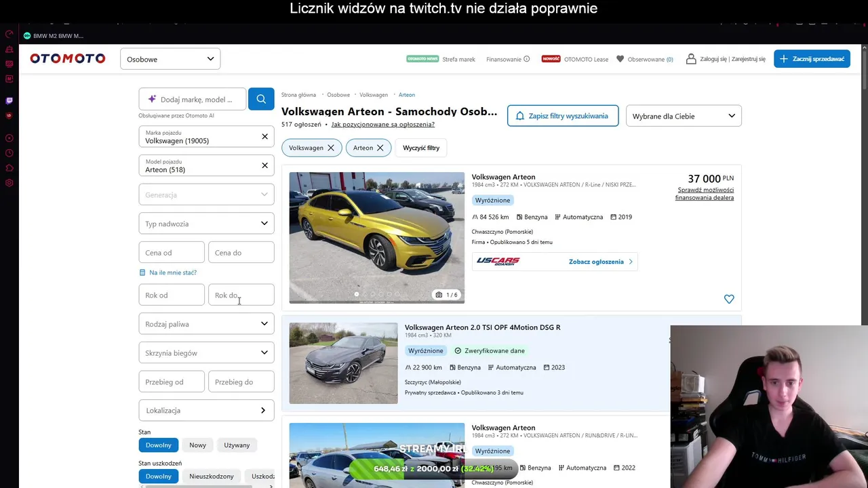Click the blue magnifier search button
The height and width of the screenshot is (488, 868).
click(261, 99)
